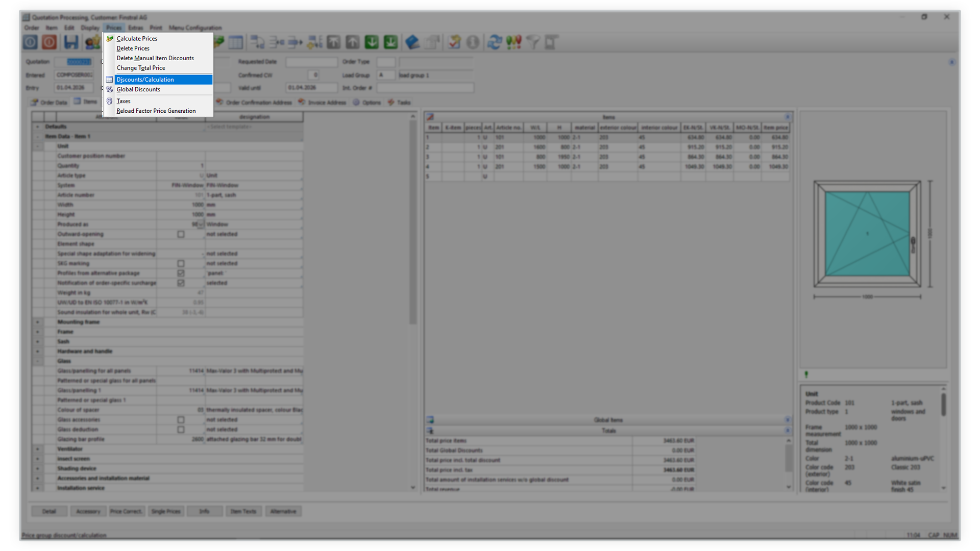Click the blue refresh arrows toolbar icon

click(494, 42)
